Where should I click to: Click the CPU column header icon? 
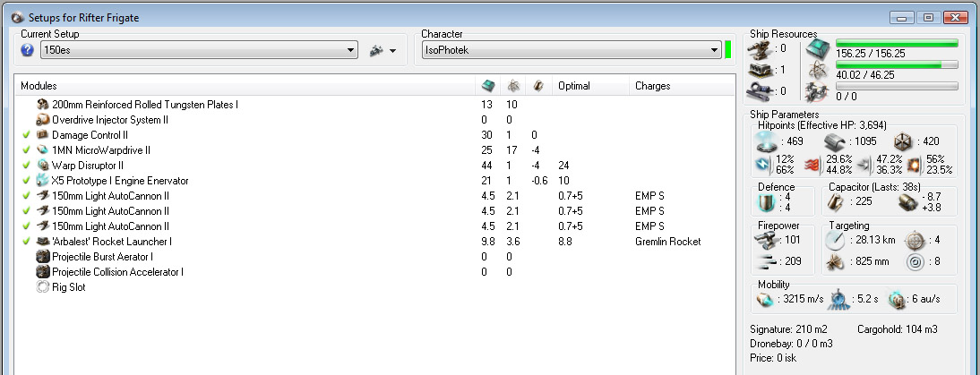(x=488, y=86)
